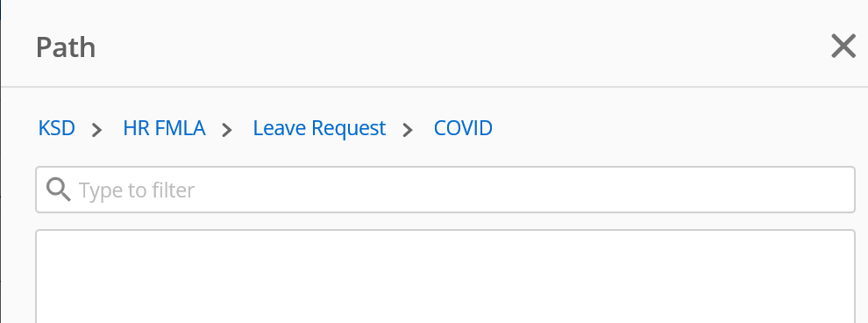
Task: Jump back to the KSD top-level folder
Action: coord(56,128)
